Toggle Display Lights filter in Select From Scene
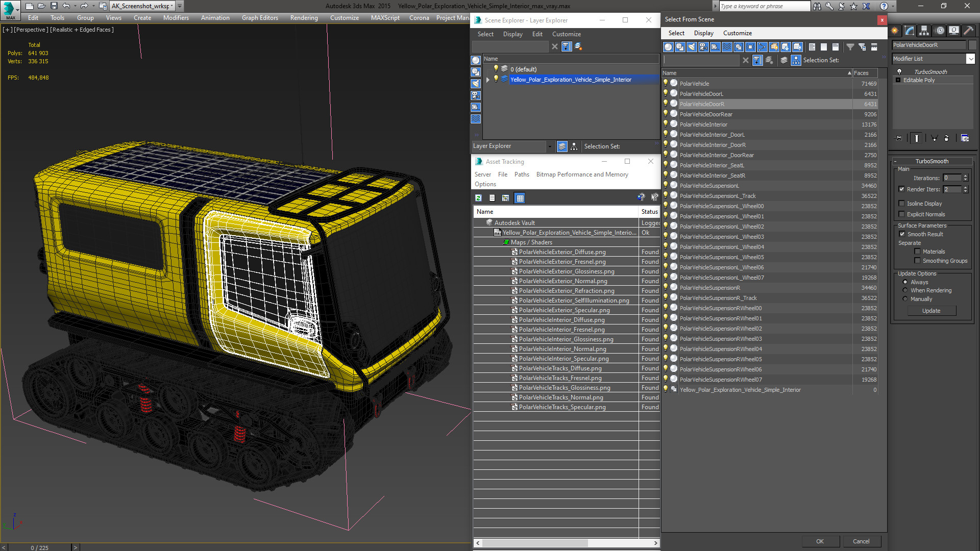 point(692,47)
